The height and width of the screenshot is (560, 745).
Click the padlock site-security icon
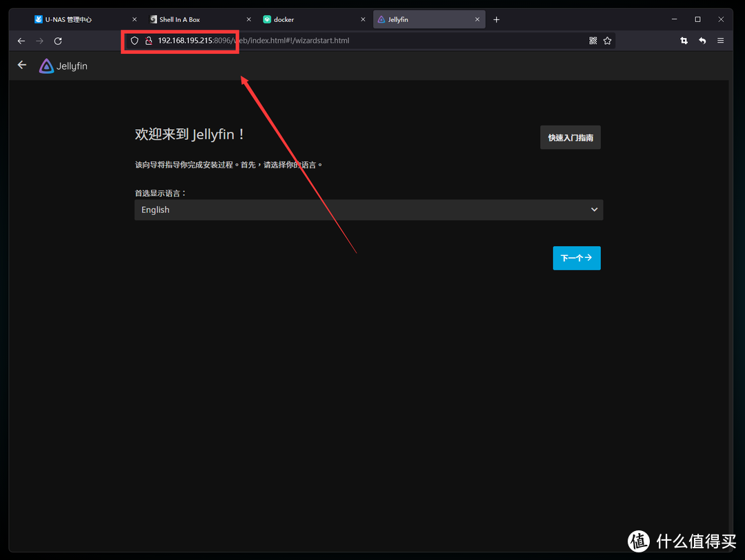point(149,40)
